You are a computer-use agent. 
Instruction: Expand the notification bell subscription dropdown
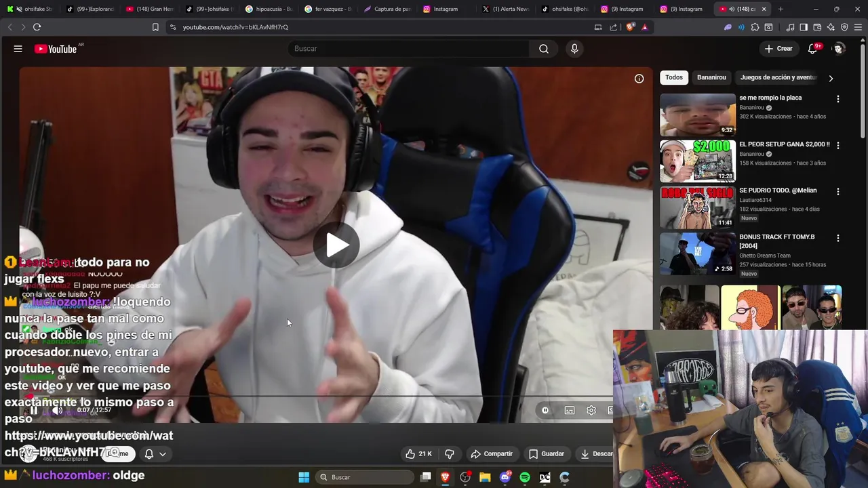pos(155,453)
